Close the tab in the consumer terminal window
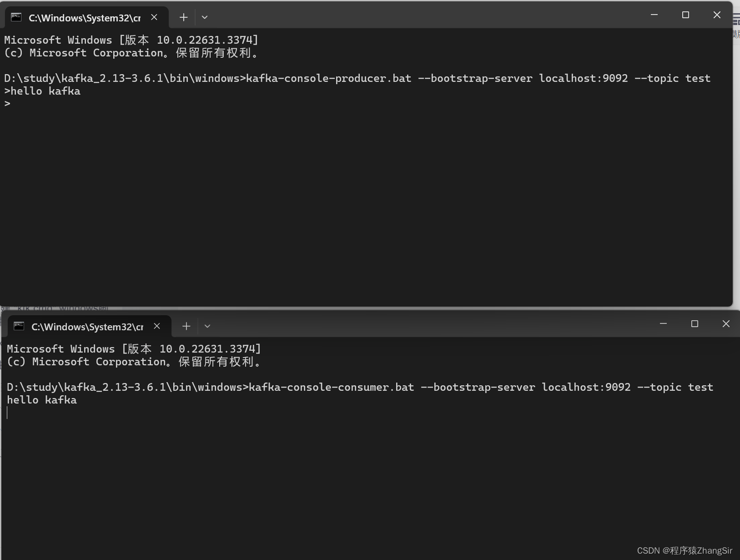The height and width of the screenshot is (560, 740). pyautogui.click(x=157, y=326)
